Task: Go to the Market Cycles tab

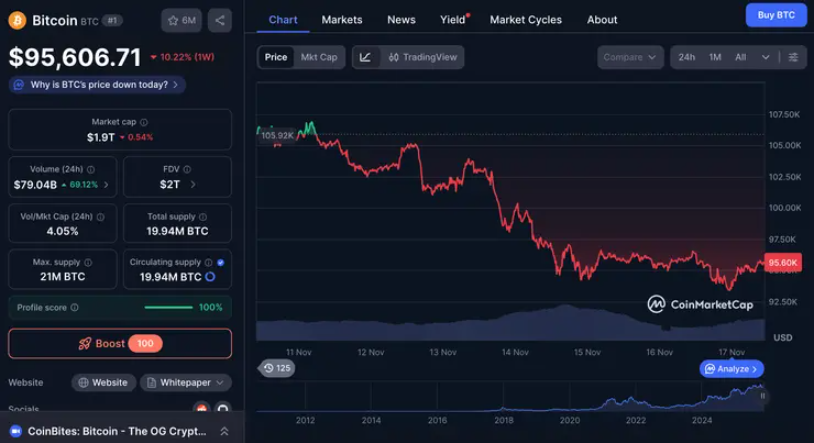Action: coord(525,19)
